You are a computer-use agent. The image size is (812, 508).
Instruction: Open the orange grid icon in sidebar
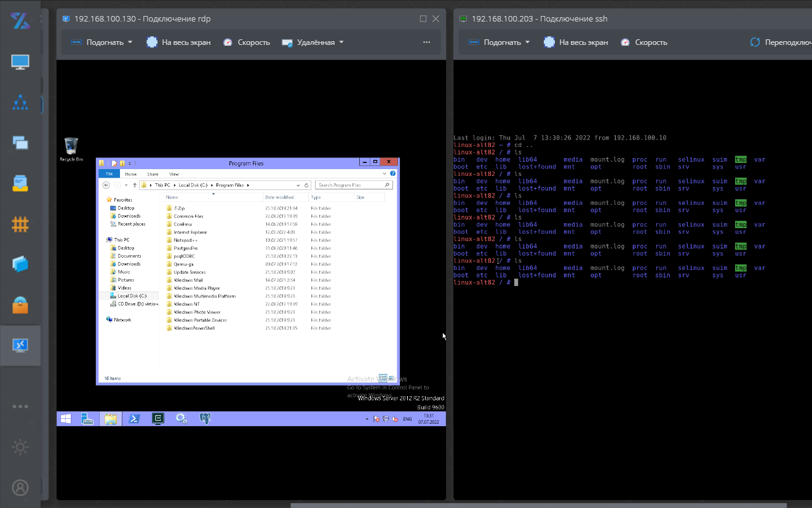20,224
